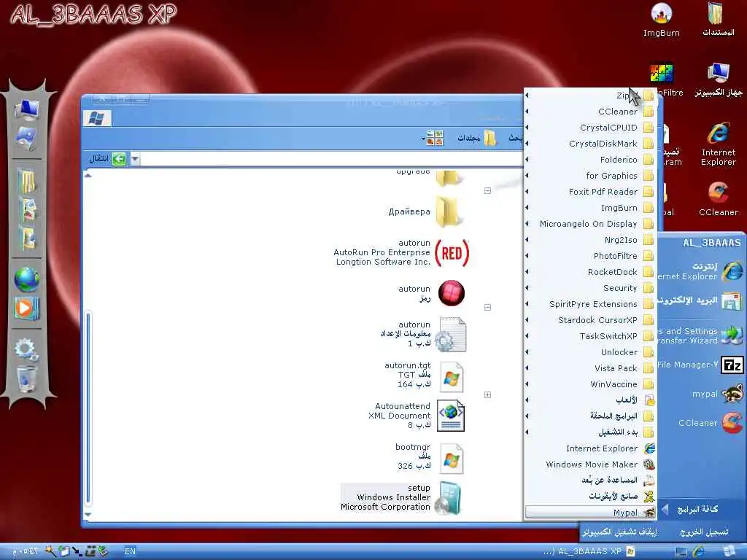Open the Windows flag tab in explorer
Viewport: 747px width, 560px height.
tap(97, 117)
